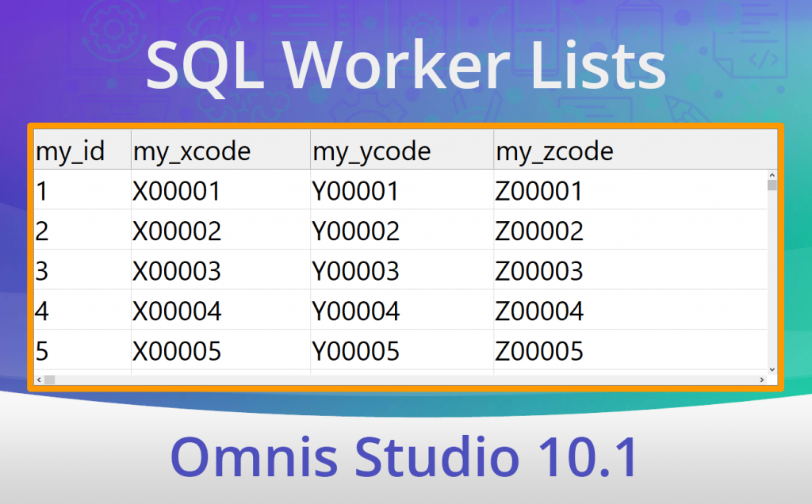Select cell X00005
812x504 pixels.
pyautogui.click(x=220, y=350)
